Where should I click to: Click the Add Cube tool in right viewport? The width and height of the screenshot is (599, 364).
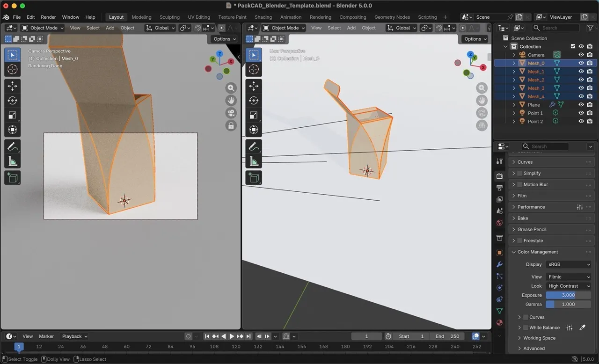point(254,178)
